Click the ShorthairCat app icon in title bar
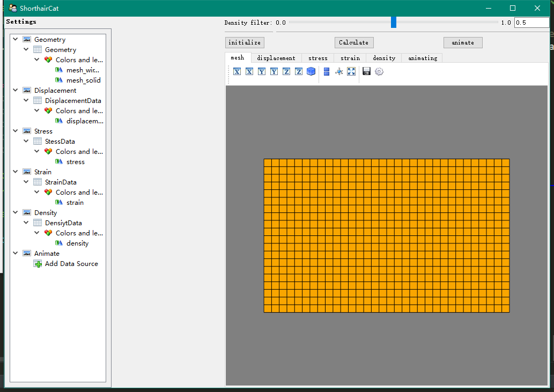 click(13, 8)
